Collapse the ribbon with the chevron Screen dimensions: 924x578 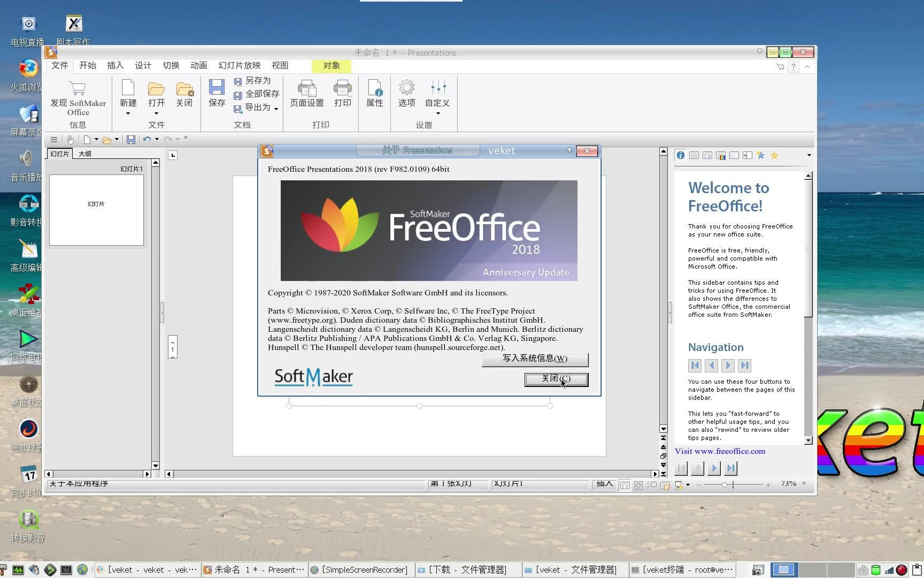(x=807, y=67)
